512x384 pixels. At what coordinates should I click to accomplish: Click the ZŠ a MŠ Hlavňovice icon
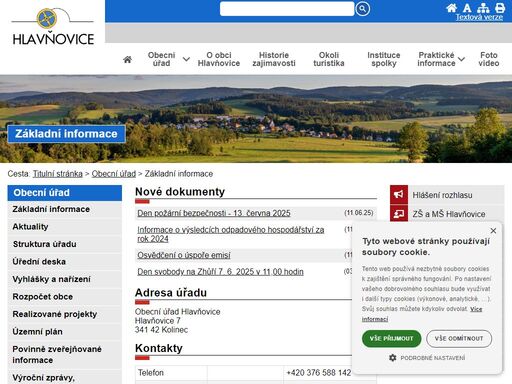click(x=399, y=213)
